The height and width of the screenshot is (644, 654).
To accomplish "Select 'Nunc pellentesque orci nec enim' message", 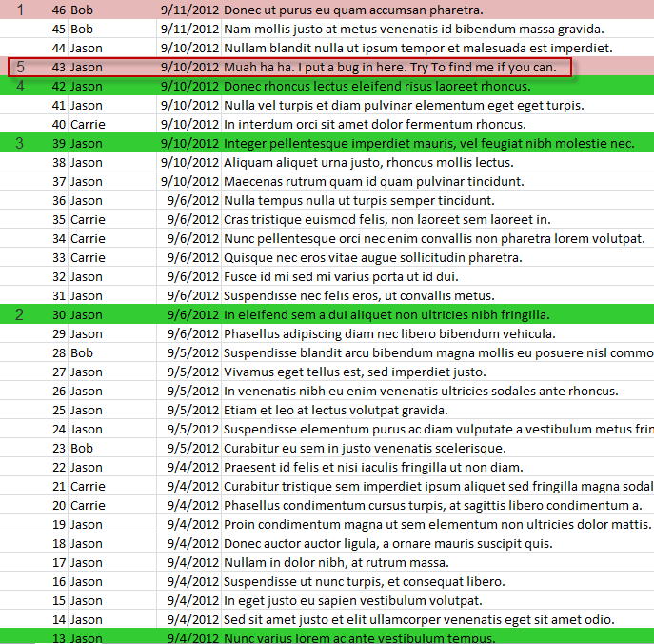I will (x=434, y=239).
